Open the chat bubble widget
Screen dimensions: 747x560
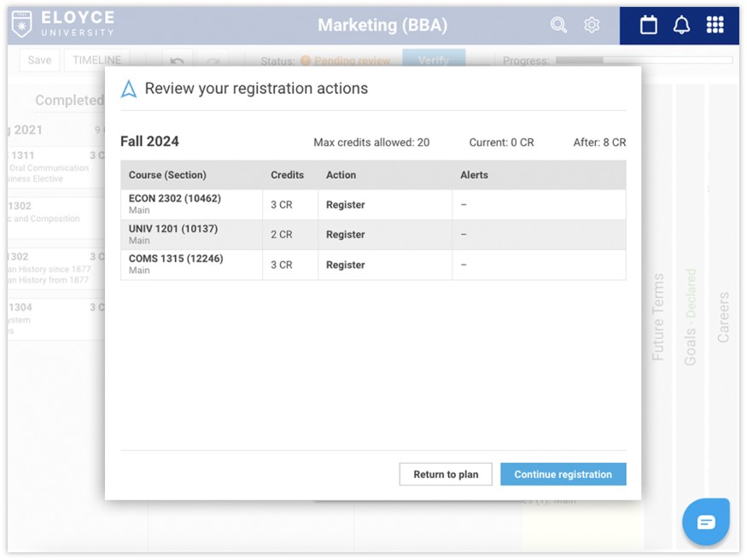[x=706, y=522]
